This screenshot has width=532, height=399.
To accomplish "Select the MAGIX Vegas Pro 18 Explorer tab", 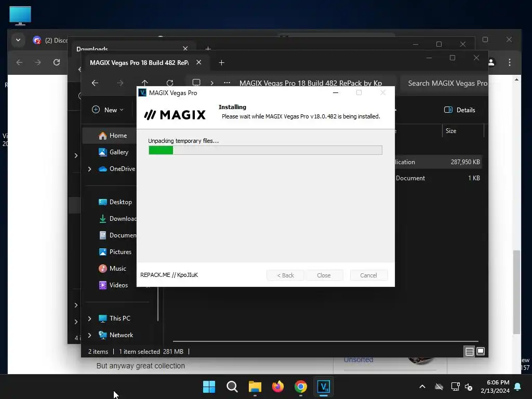I will pyautogui.click(x=139, y=62).
